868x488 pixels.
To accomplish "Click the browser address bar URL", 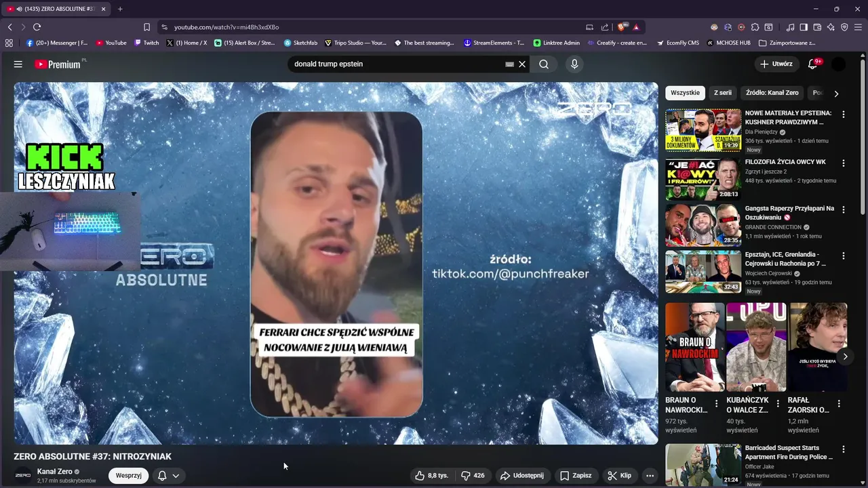I will pos(226,27).
